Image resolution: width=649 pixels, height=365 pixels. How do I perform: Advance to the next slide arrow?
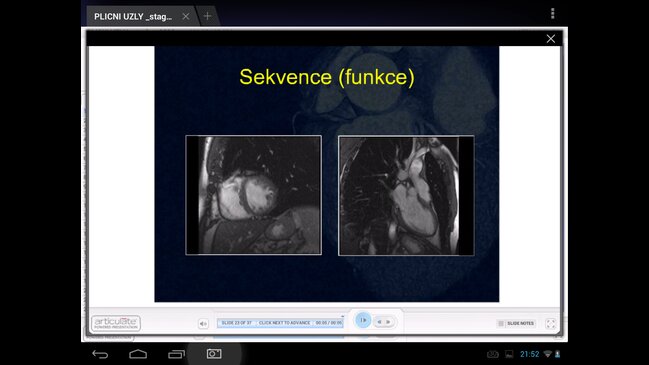coord(388,322)
